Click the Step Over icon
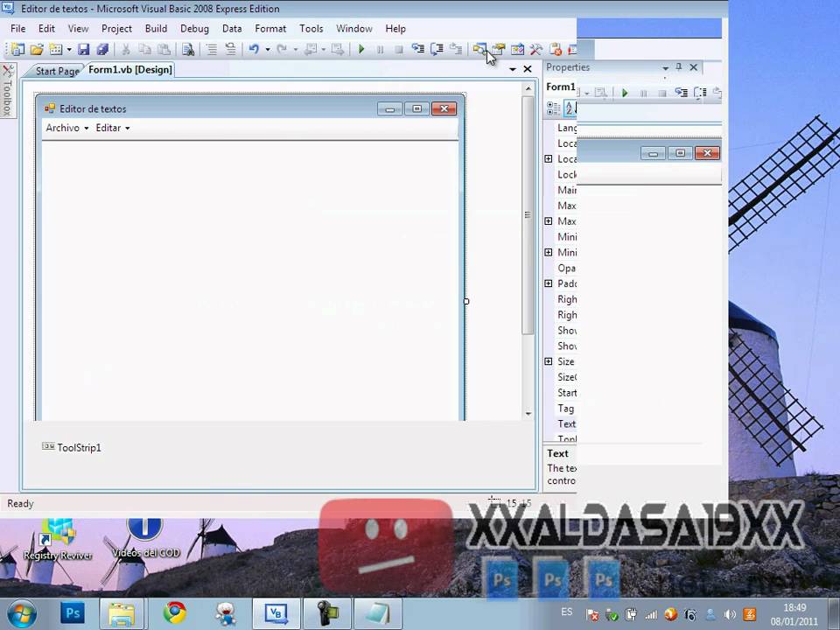Image resolution: width=840 pixels, height=630 pixels. pos(437,49)
